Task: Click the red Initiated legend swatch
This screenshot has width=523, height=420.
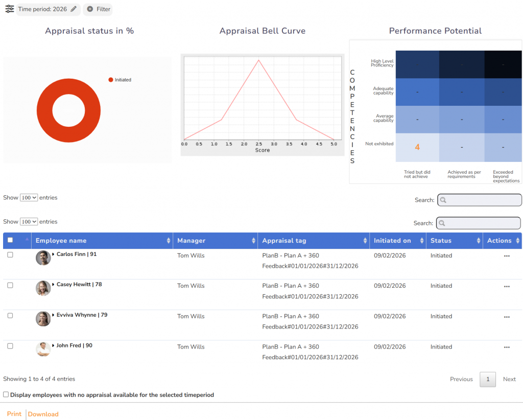Action: click(110, 80)
